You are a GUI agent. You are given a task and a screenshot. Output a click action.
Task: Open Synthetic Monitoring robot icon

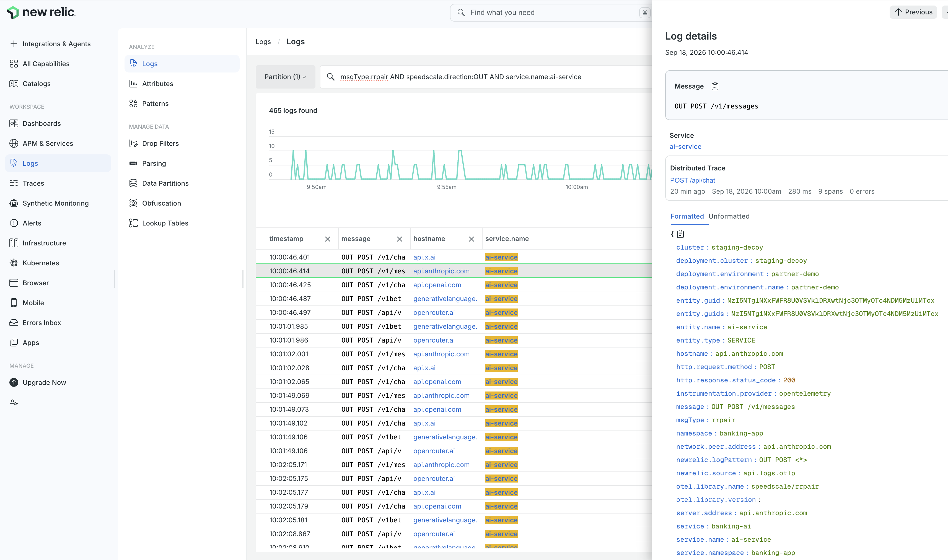[14, 203]
